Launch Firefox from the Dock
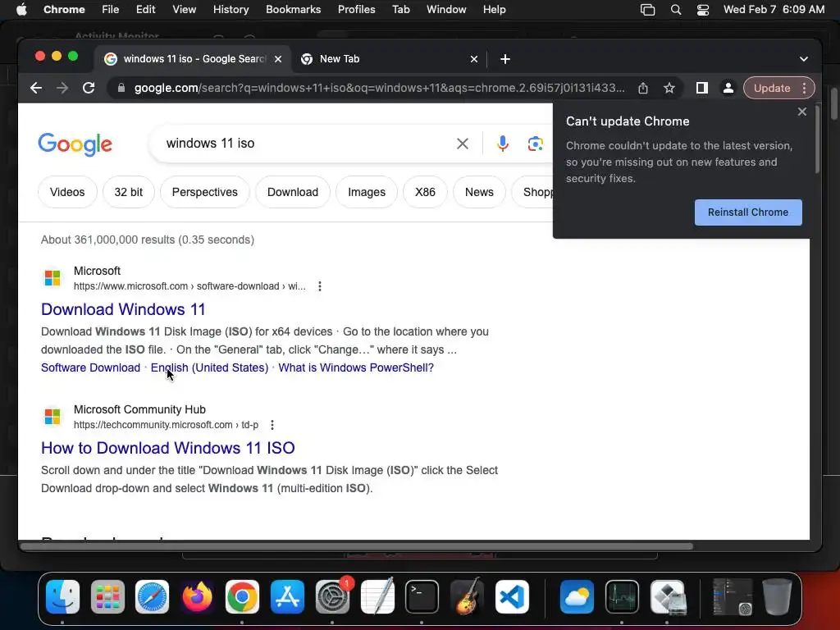 (x=197, y=596)
